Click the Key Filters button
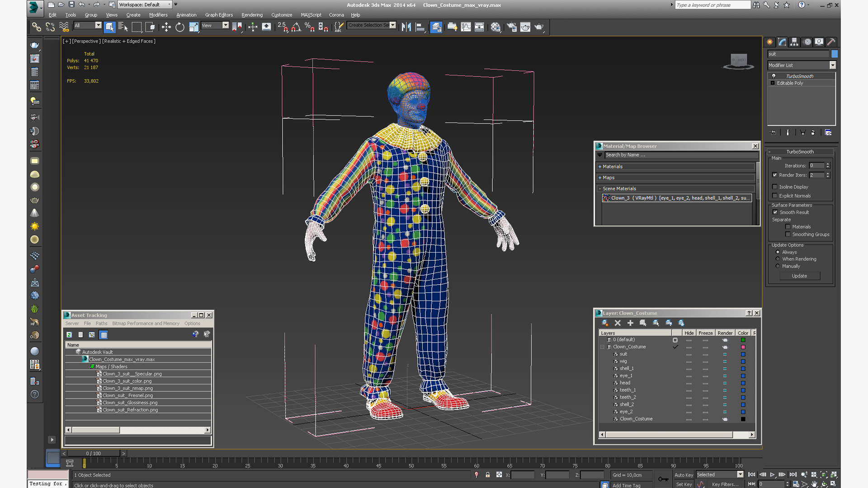This screenshot has height=488, width=868. 725,484
